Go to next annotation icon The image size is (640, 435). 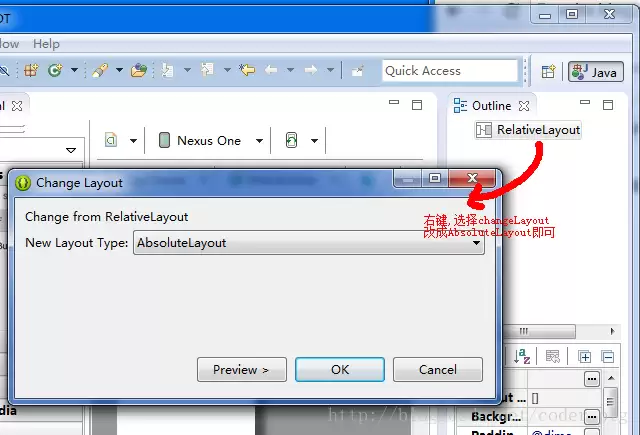pos(167,71)
